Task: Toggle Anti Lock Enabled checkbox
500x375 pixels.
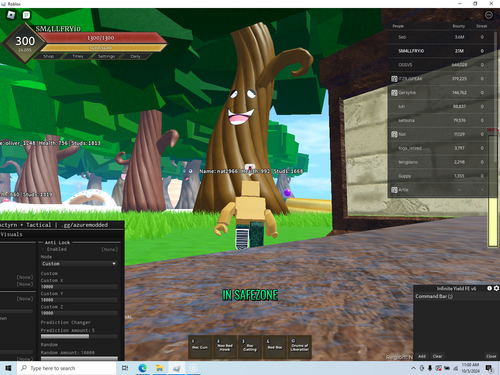Action: click(x=43, y=249)
